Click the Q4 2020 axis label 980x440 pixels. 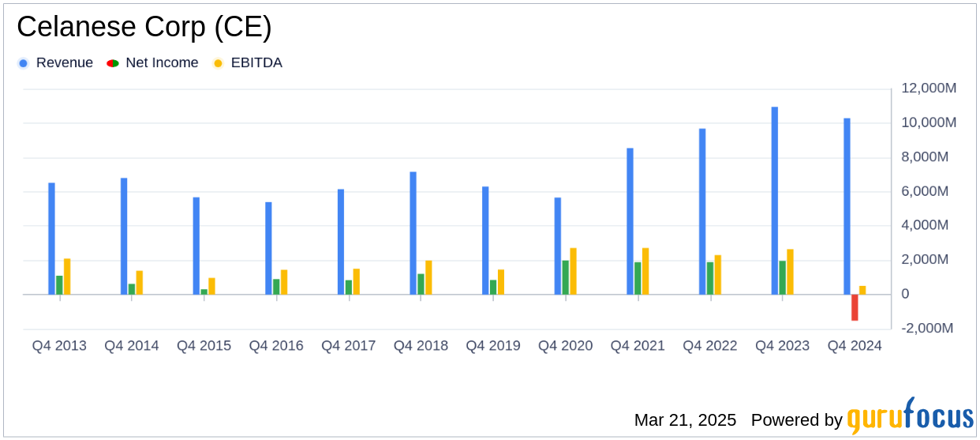click(x=565, y=346)
